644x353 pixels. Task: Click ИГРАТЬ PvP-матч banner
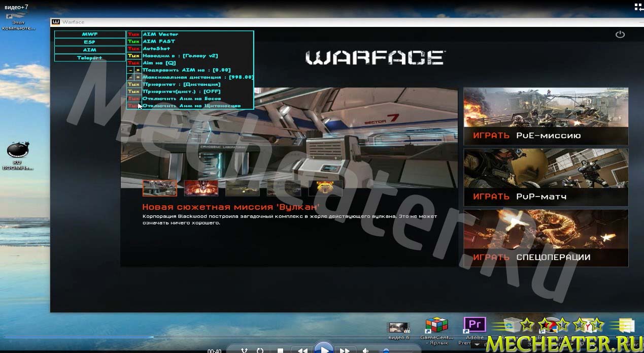[546, 177]
